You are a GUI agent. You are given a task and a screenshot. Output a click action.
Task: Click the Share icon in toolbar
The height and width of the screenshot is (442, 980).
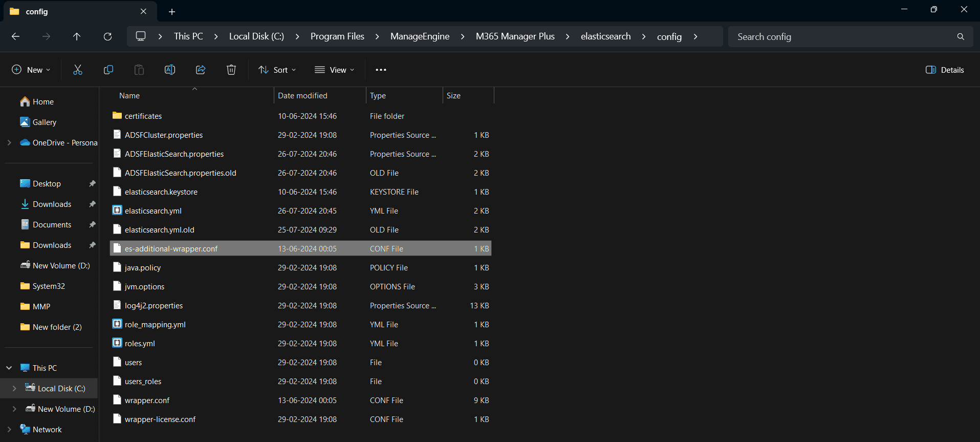(x=201, y=70)
